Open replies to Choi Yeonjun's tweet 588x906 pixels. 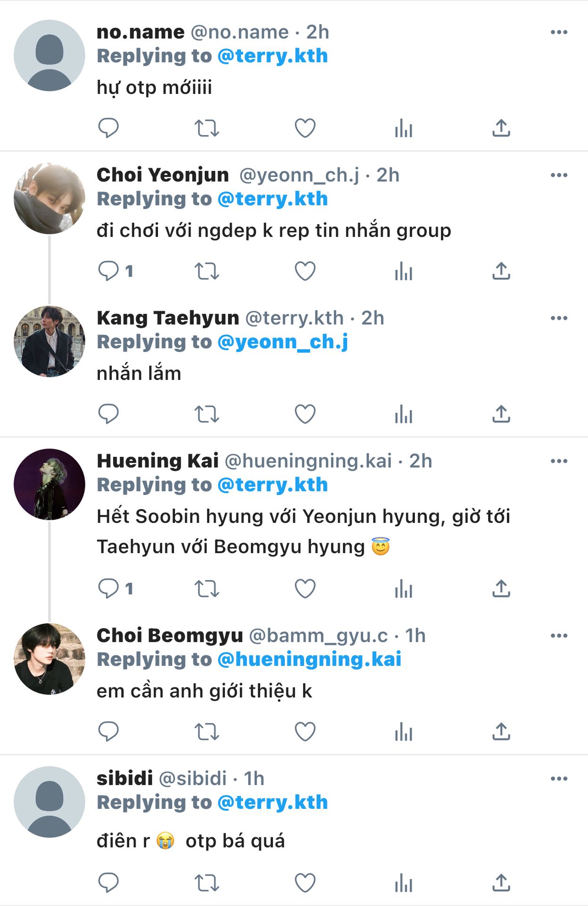point(108,271)
